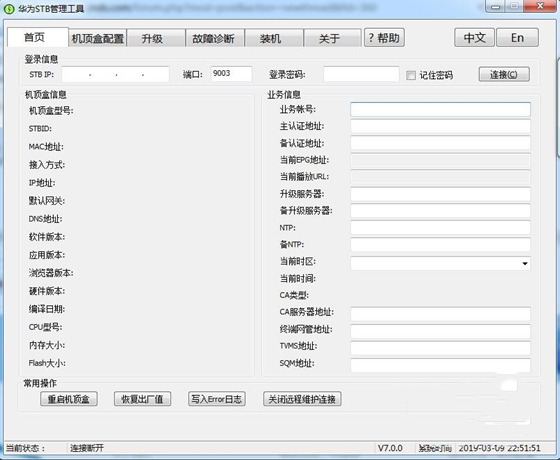Click the 写入Error日志 button
This screenshot has width=560, height=460.
216,399
